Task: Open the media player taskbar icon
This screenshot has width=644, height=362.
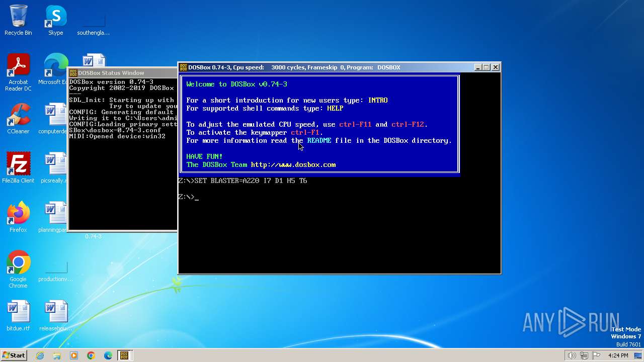Action: (x=74, y=355)
